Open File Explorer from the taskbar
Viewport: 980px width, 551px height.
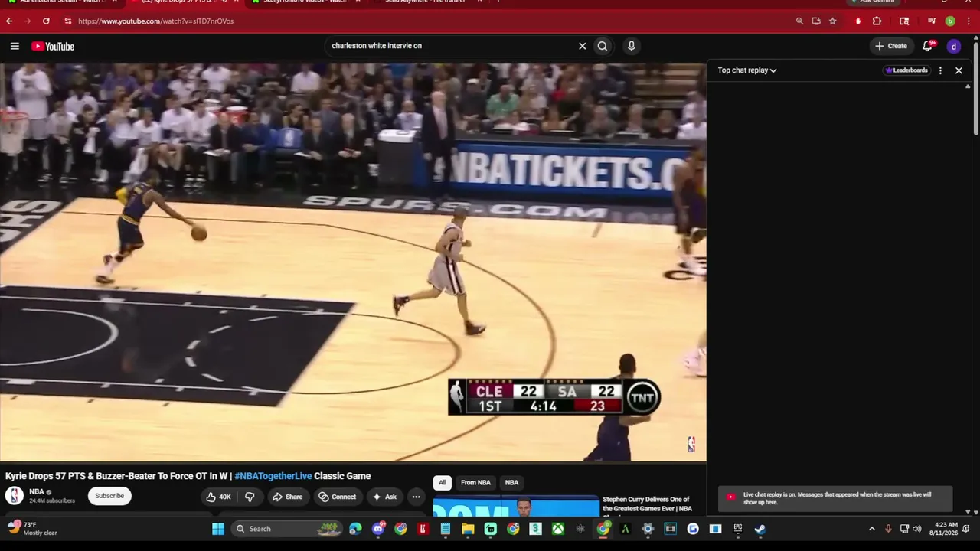point(468,529)
